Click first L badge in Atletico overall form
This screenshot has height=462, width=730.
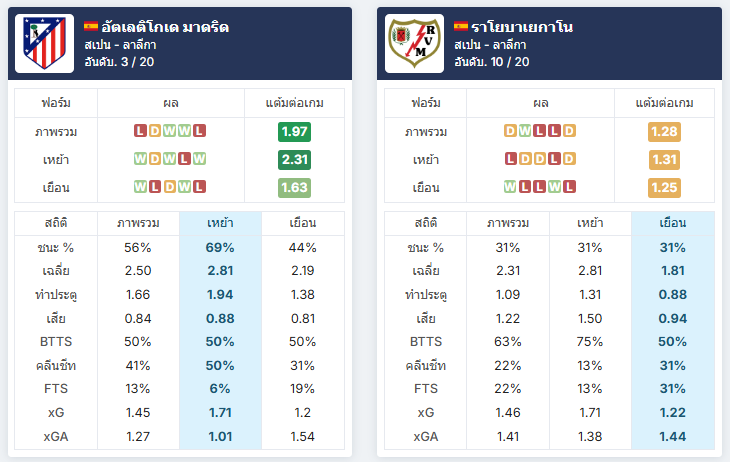coord(140,131)
